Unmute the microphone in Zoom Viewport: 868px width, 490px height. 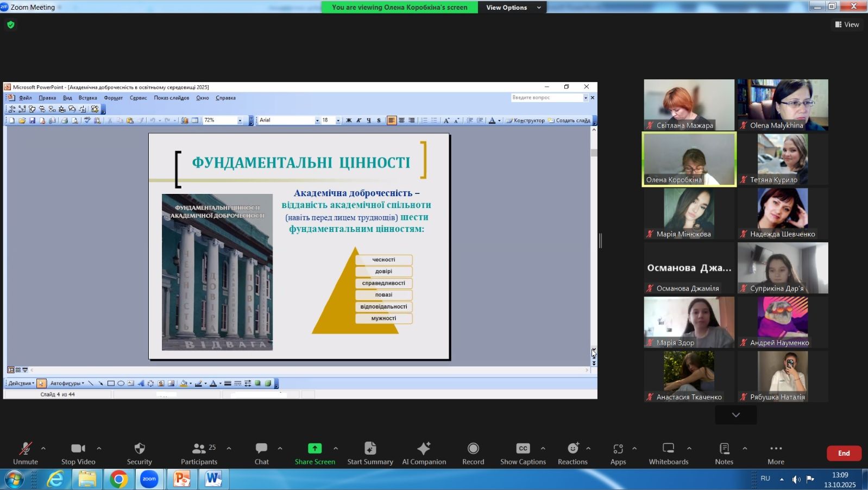(x=26, y=452)
